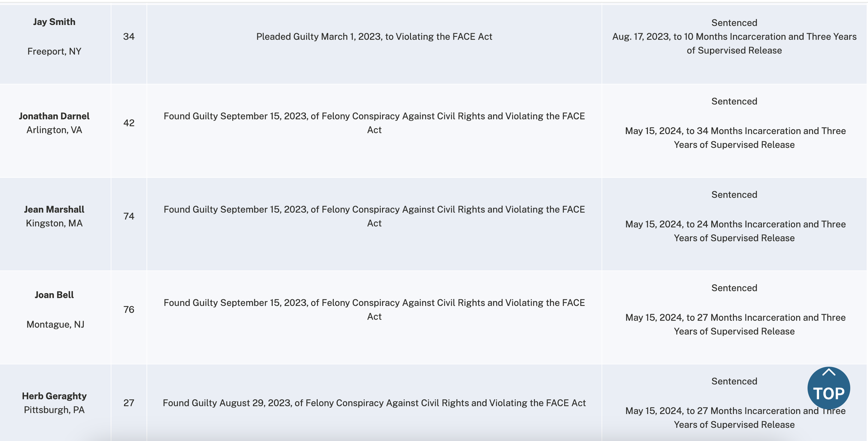
Task: Click the Jonathan Darnel name text
Action: 54,116
